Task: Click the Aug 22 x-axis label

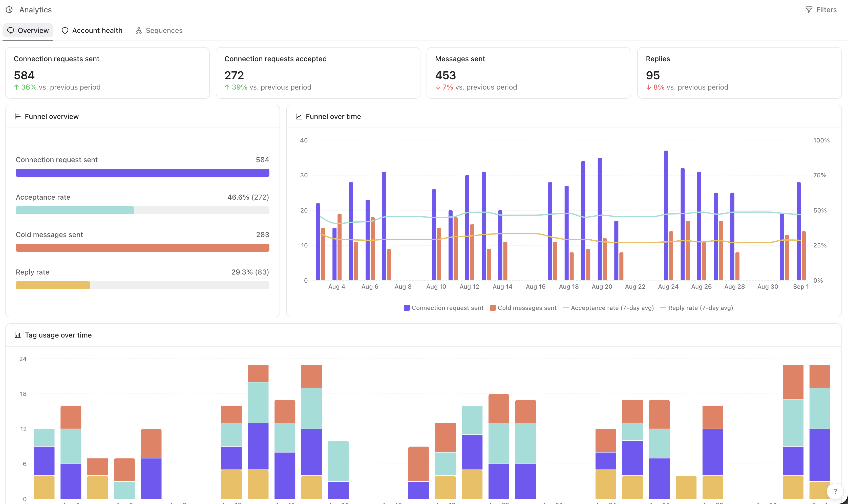Action: pyautogui.click(x=635, y=287)
